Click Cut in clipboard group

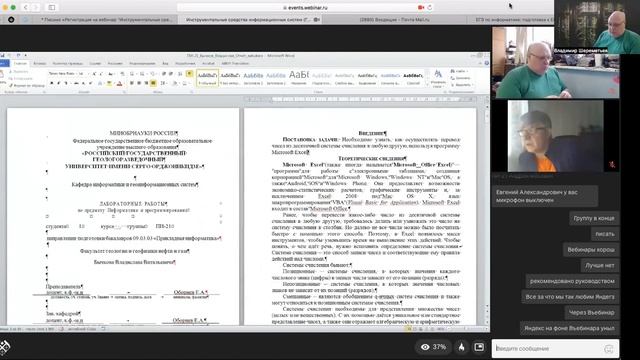tap(18, 72)
